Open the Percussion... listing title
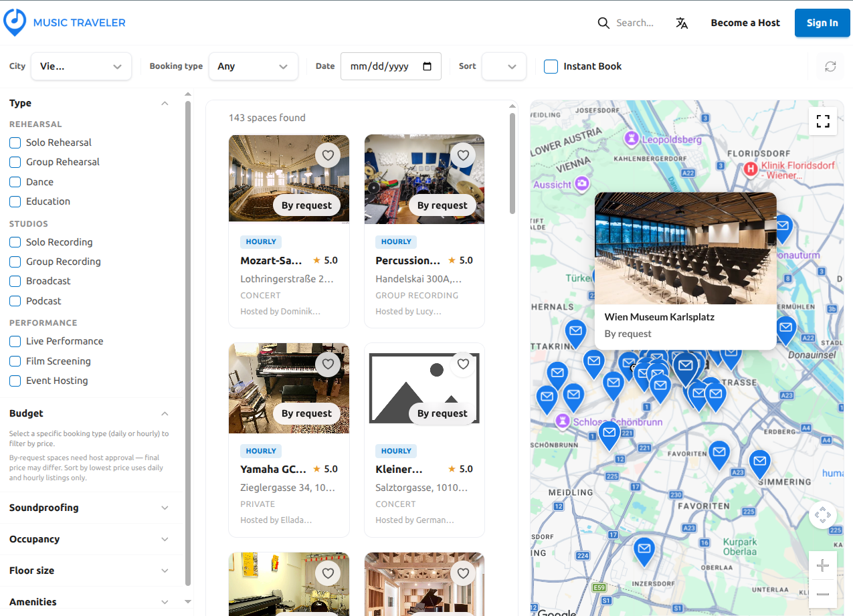Viewport: 853px width, 616px height. coord(408,260)
